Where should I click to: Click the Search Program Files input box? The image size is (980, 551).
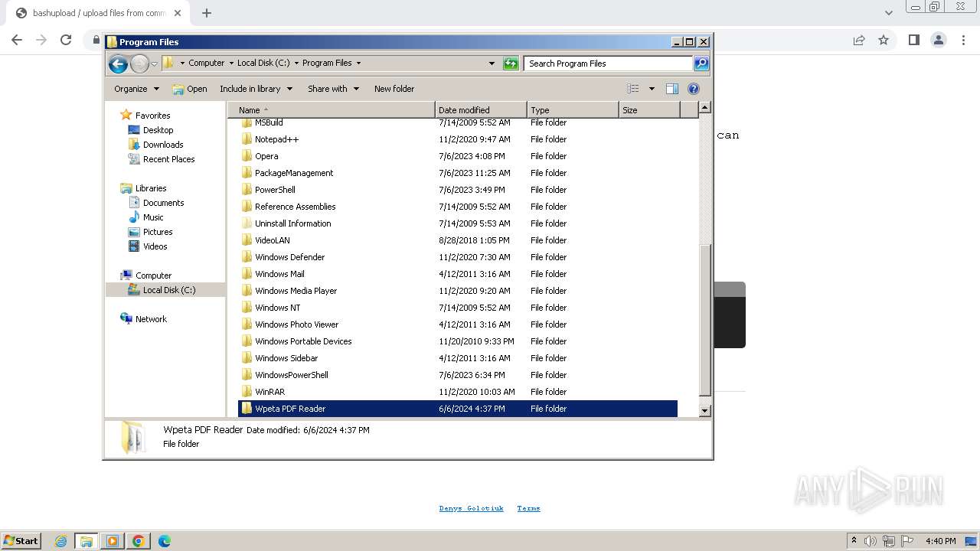coord(609,64)
